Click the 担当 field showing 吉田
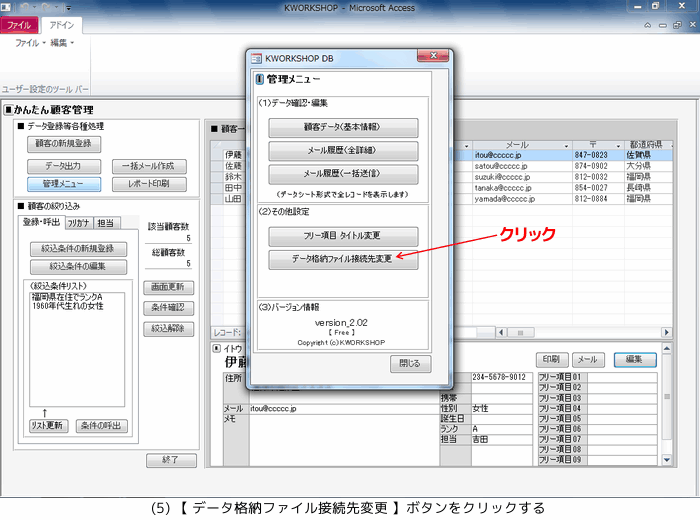700x520 pixels. point(502,440)
